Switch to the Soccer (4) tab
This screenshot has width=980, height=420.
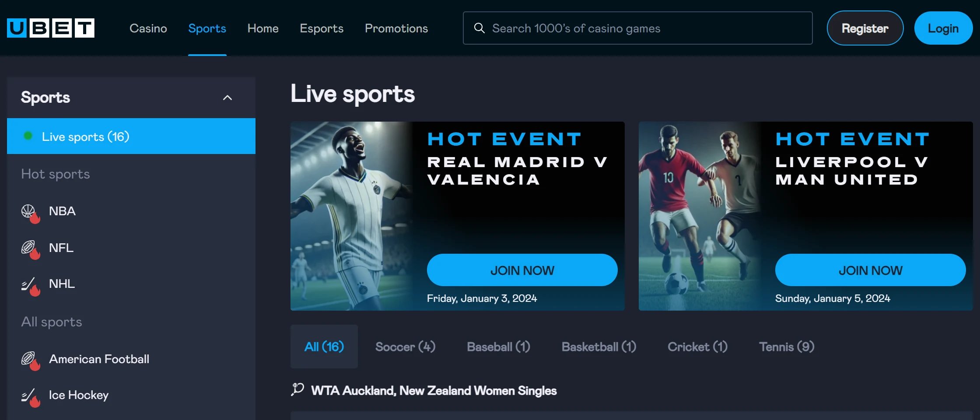pyautogui.click(x=406, y=346)
